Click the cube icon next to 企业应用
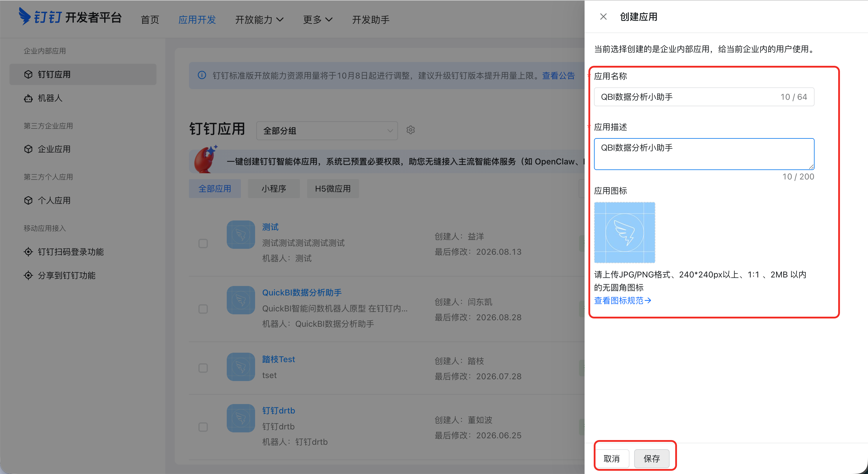868x474 pixels. point(28,149)
